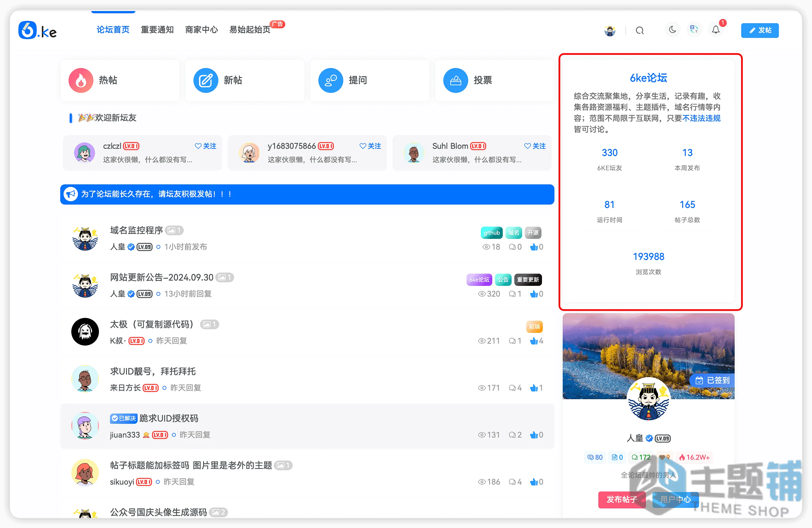812x528 pixels.
Task: Open comments on 求UID靓号 post
Action: click(x=515, y=388)
